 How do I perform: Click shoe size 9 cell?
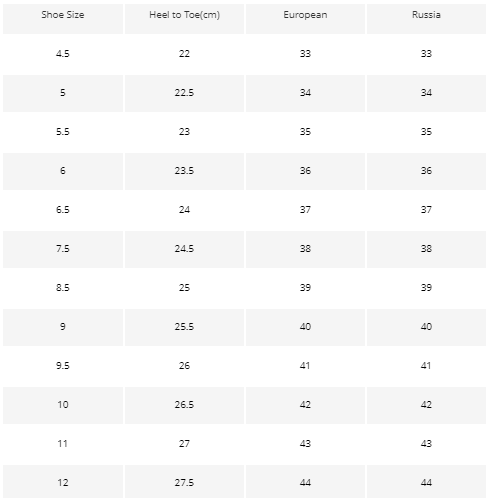[63, 327]
